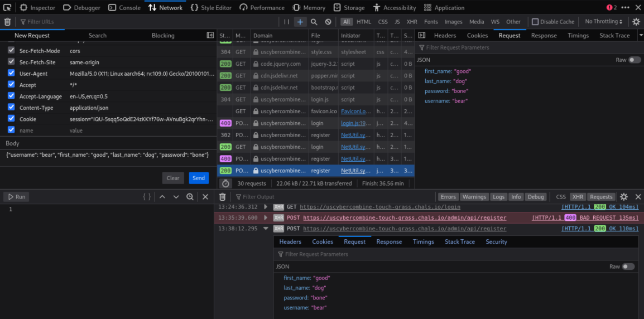Screen dimensions: 644x319
Task: Collapse the expanded 13:38:12 POST console entry
Action: click(266, 229)
